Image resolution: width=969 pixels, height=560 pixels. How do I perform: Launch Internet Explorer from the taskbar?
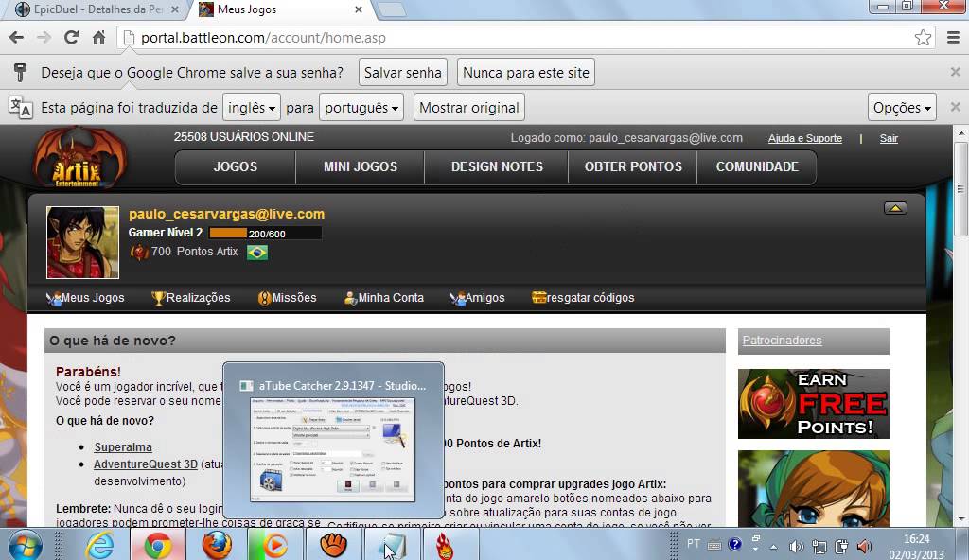pos(99,547)
